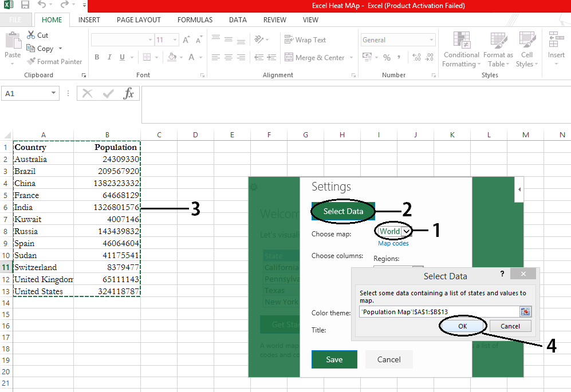Follow the Map codes link
Viewport: 571px width, 392px height.
393,243
